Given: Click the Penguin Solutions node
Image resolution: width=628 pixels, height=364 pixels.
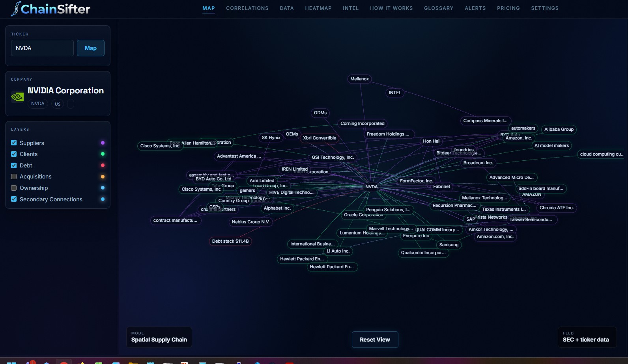Looking at the screenshot, I should click(x=389, y=210).
